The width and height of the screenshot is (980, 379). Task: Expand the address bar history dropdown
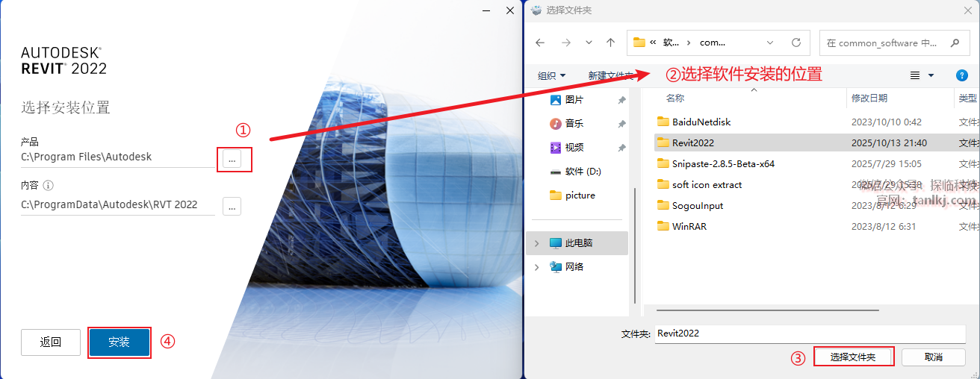(771, 43)
